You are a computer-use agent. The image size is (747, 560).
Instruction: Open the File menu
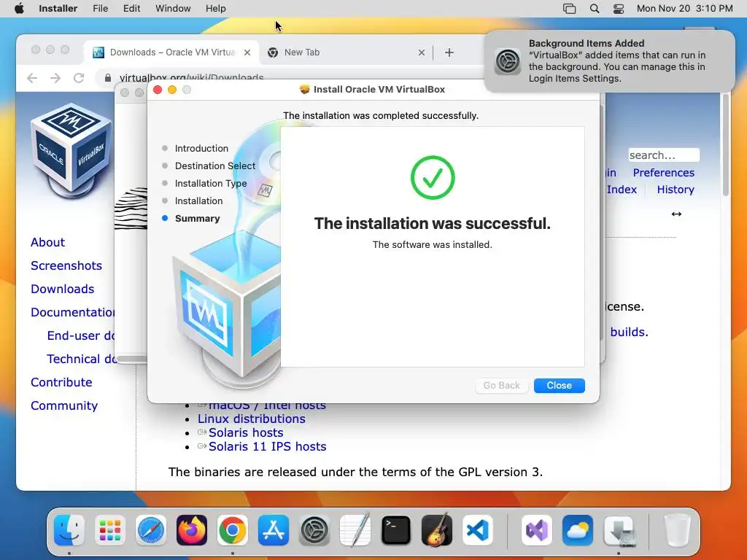[x=100, y=9]
